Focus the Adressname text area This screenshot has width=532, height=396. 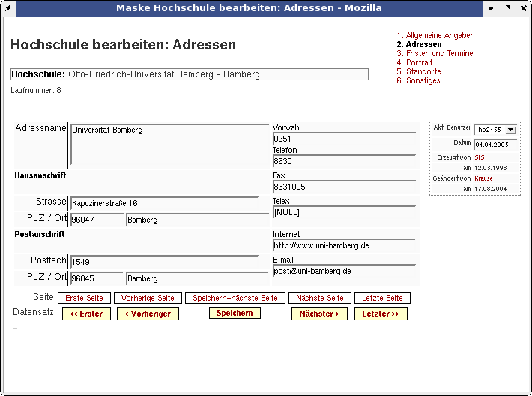tap(169, 145)
